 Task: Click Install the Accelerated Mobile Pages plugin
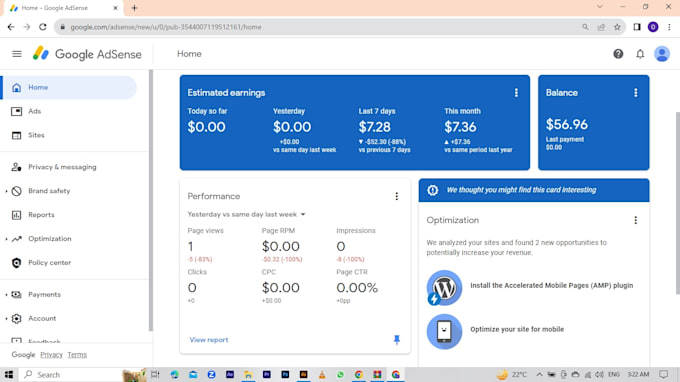[552, 286]
